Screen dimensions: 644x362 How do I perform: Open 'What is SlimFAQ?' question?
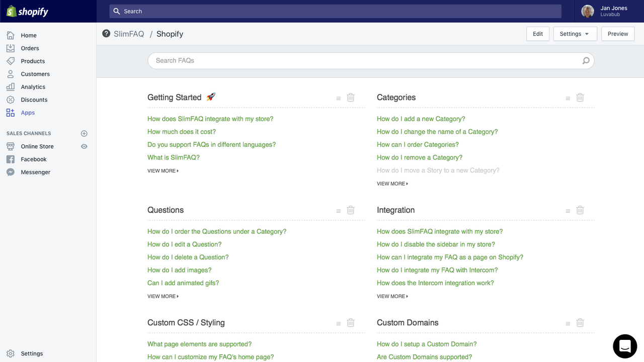coord(174,157)
